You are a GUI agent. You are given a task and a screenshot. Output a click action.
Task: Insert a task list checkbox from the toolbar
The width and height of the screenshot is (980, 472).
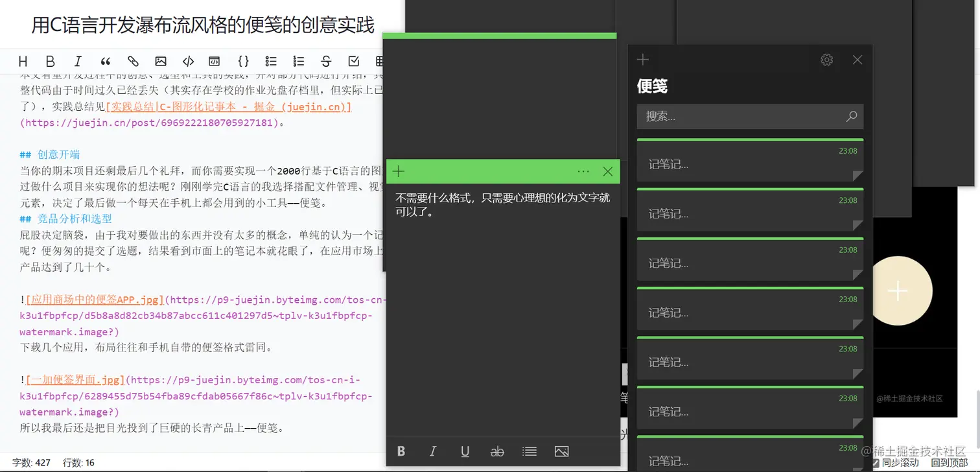pyautogui.click(x=354, y=62)
